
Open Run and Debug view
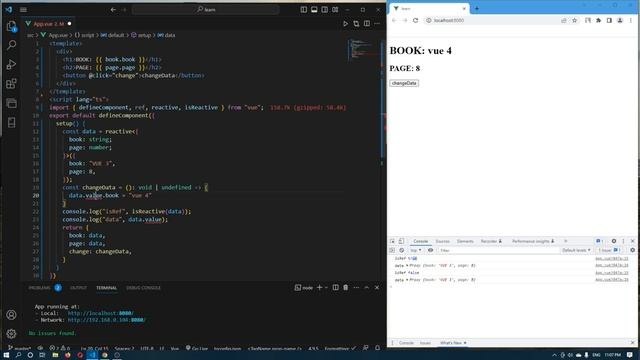point(11,64)
